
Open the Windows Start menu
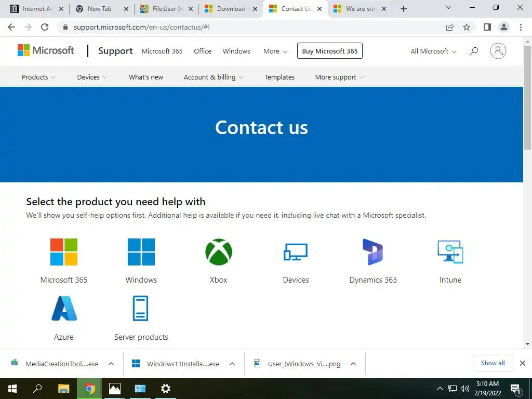click(x=12, y=389)
